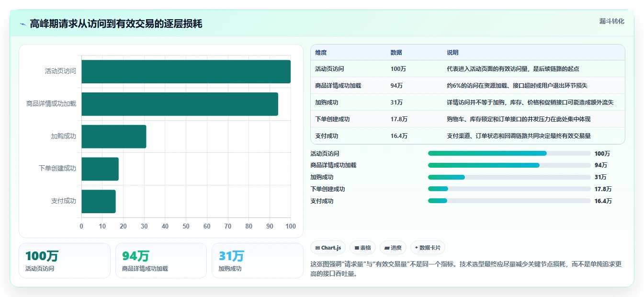Click the 活动页访问 bar in the chart
644x297 pixels.
[x=186, y=71]
